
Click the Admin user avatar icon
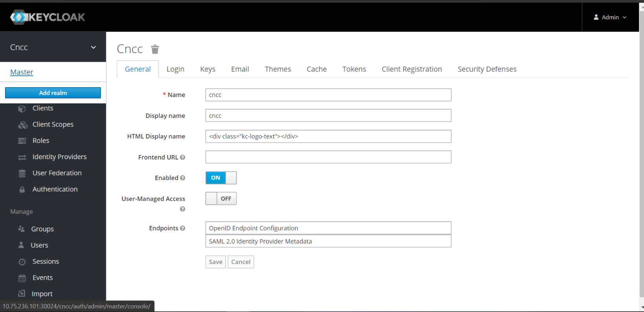596,17
